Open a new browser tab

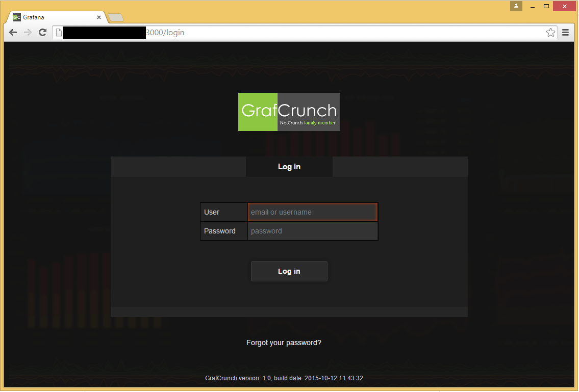(116, 17)
